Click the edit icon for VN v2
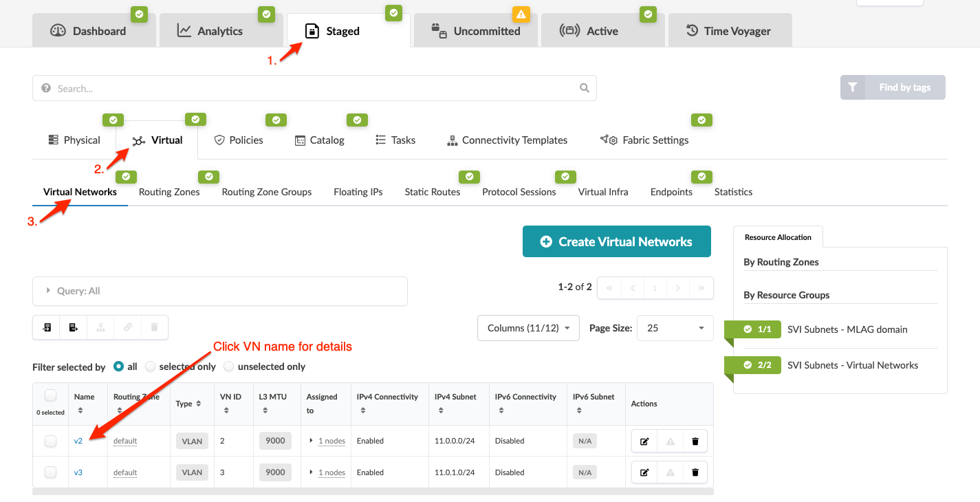Viewport: 980px width, 502px height. pyautogui.click(x=644, y=441)
